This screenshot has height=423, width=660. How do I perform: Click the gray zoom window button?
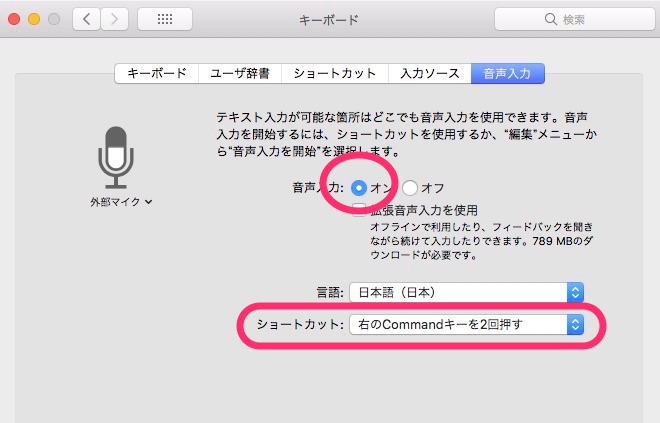tap(54, 19)
